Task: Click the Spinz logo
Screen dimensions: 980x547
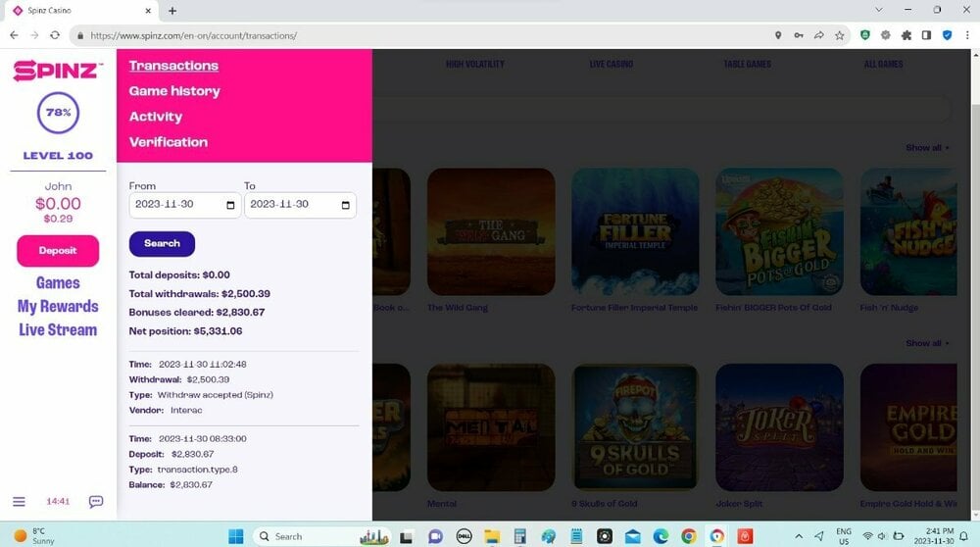Action: click(58, 70)
